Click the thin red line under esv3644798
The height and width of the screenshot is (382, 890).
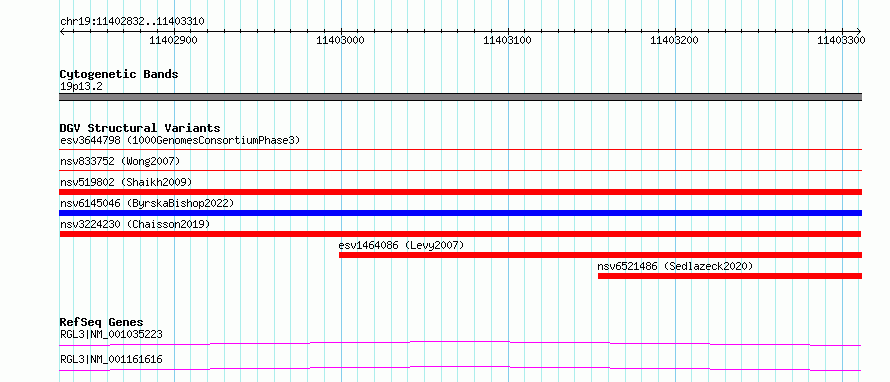click(x=460, y=149)
